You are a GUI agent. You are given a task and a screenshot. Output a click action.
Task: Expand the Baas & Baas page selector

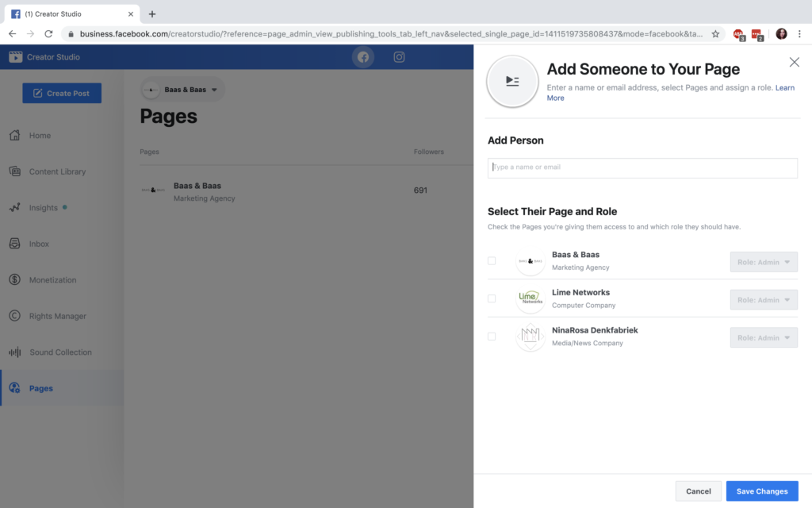(x=182, y=90)
